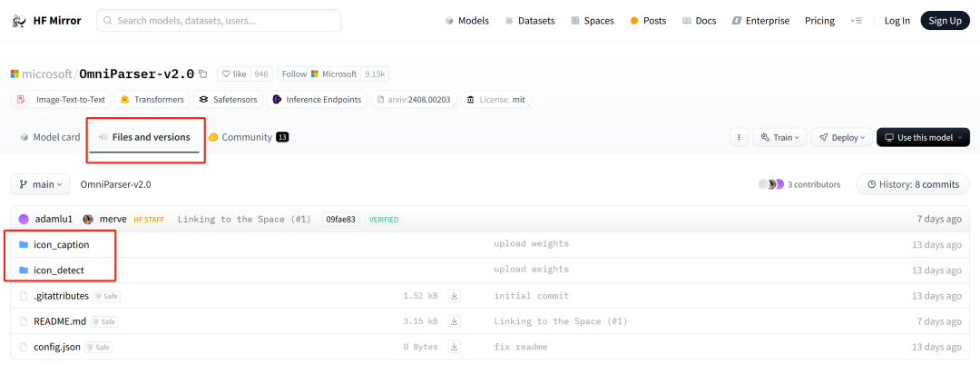Viewport: 980px width, 384px height.
Task: Open the icon_detect folder
Action: [59, 271]
